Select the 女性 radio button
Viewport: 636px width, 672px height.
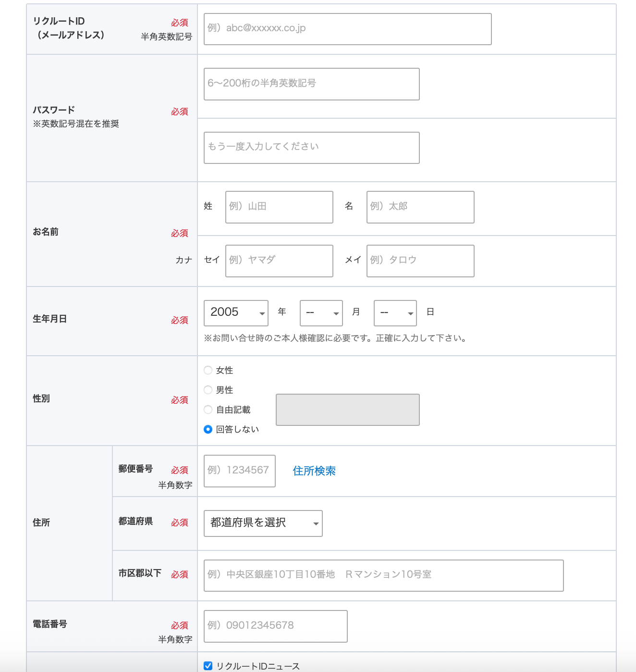point(208,370)
